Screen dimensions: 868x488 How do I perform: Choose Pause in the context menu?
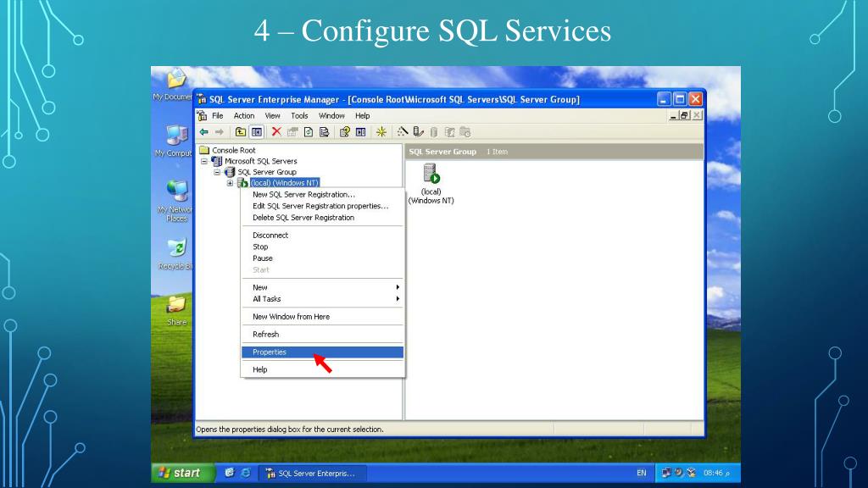(322, 258)
